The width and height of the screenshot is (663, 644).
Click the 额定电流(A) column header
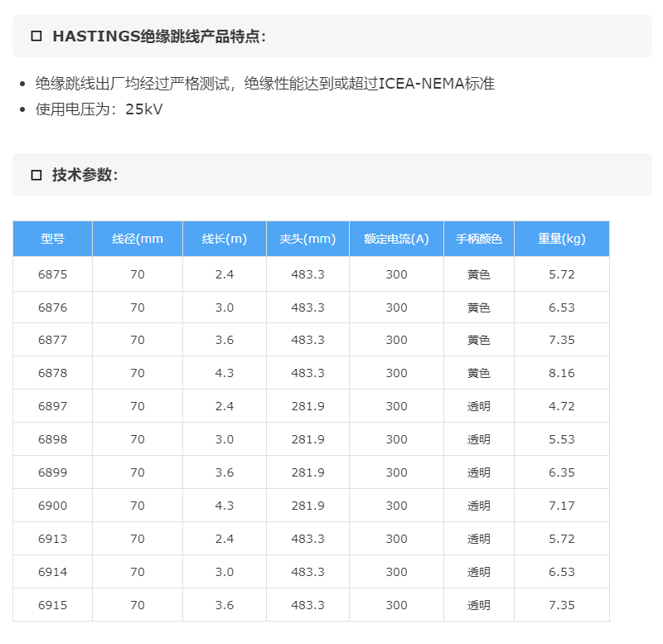[x=396, y=239]
